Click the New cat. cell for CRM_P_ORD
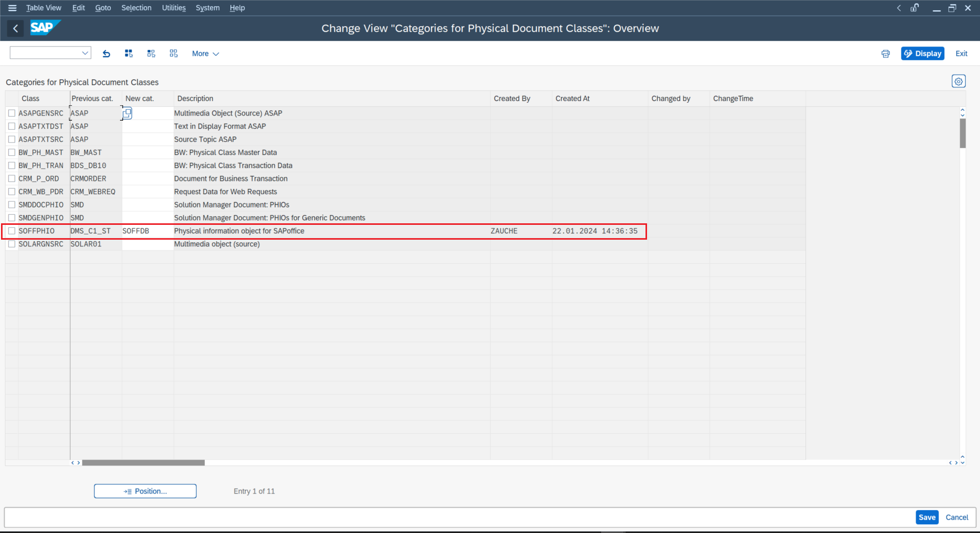Viewport: 980px width, 533px height. pyautogui.click(x=147, y=179)
